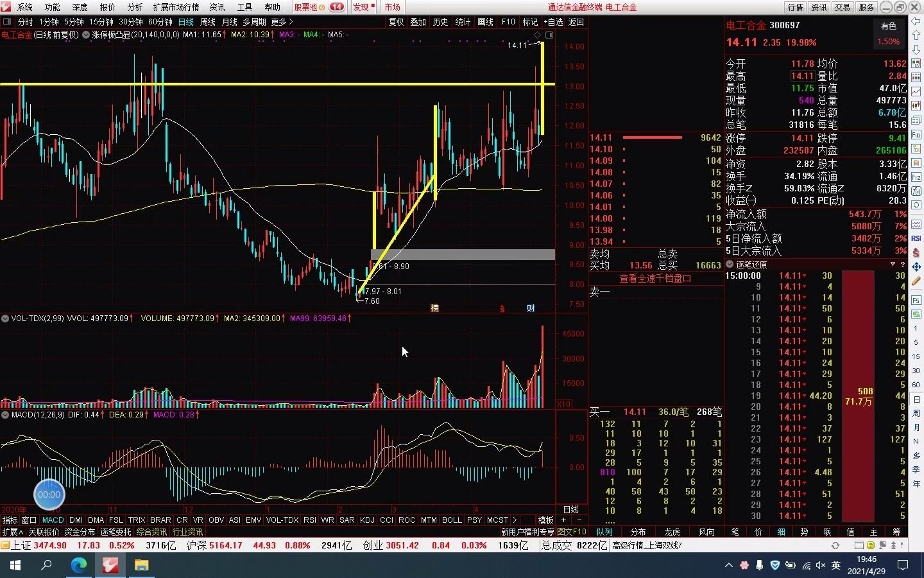The width and height of the screenshot is (924, 578).
Task: Switch to the 60分钟 period
Action: click(x=160, y=22)
